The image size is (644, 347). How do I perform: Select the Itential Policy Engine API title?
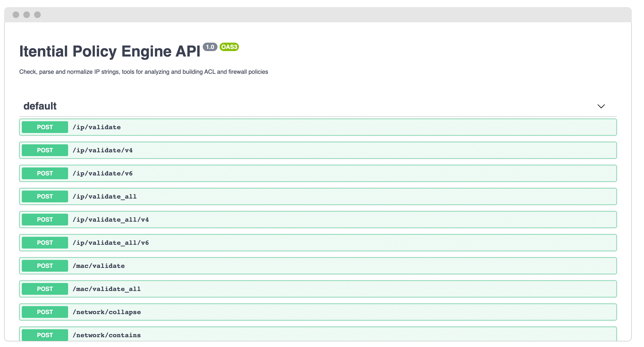[x=110, y=51]
